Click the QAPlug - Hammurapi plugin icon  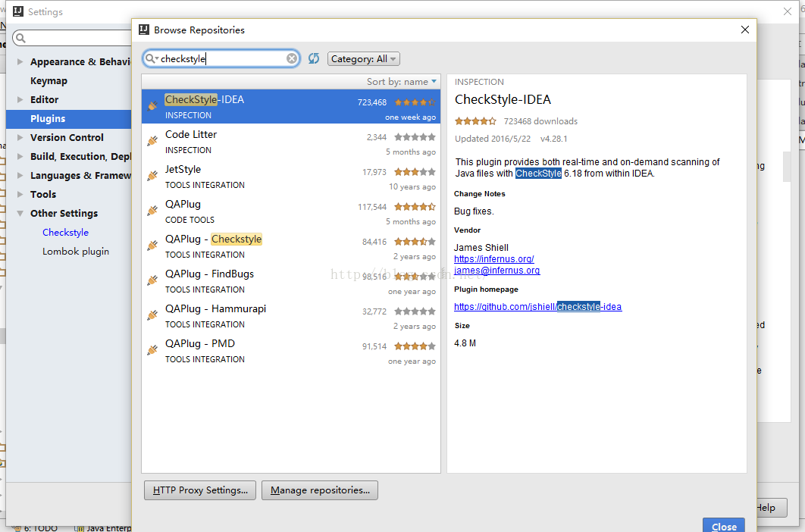click(152, 315)
